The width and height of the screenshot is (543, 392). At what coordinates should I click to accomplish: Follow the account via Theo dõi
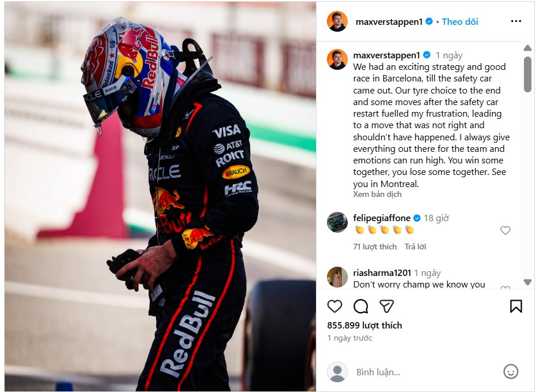460,22
